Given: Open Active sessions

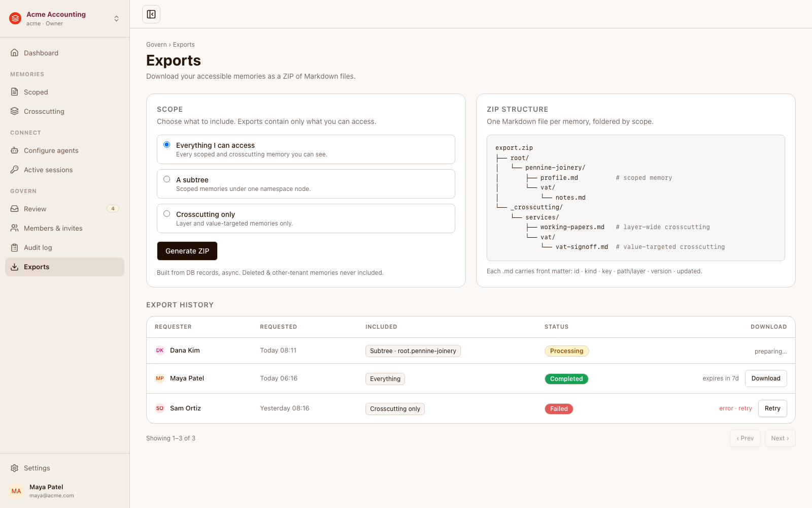Looking at the screenshot, I should (x=64, y=170).
